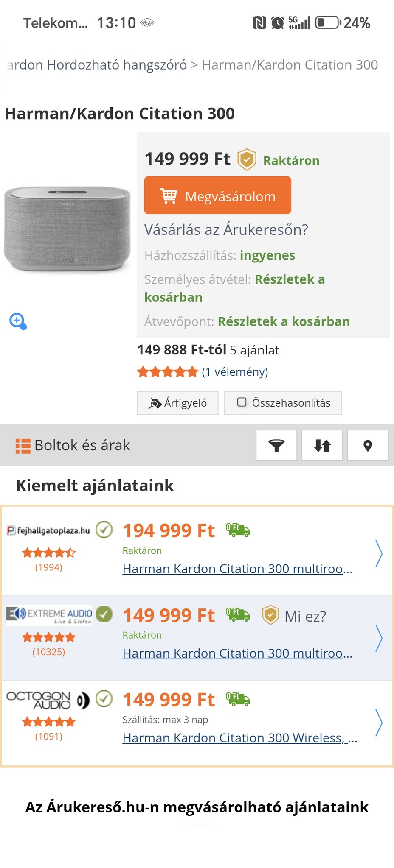Open the Harman Kardon Citation 300 Wireless link
Screen dimensions: 394x868
[x=240, y=738]
